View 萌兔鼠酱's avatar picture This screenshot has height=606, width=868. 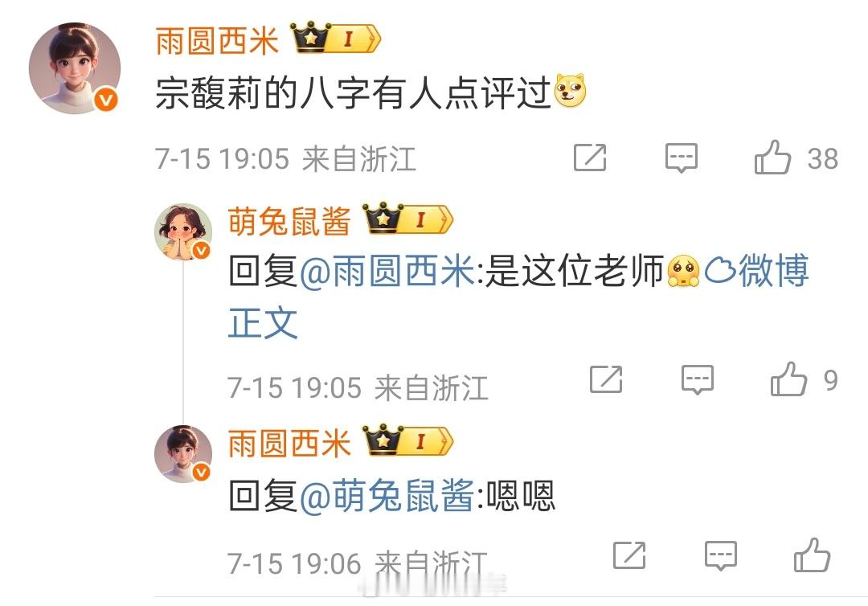[x=183, y=232]
